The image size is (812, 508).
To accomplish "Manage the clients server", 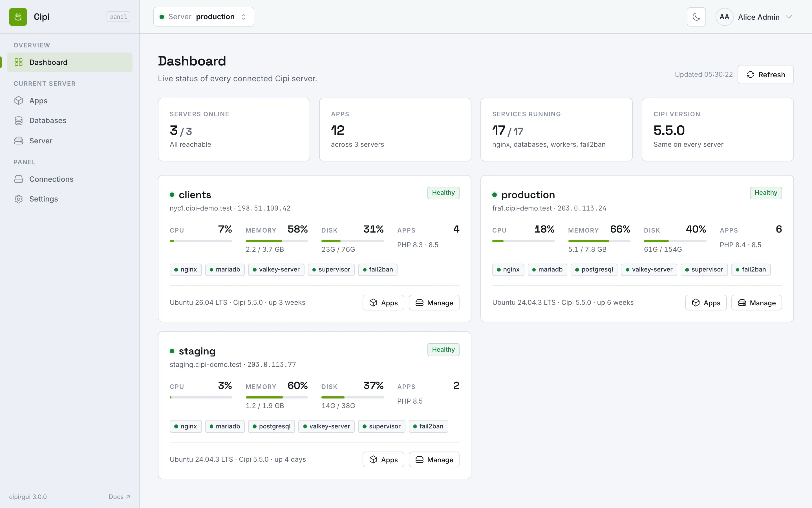I will point(434,303).
